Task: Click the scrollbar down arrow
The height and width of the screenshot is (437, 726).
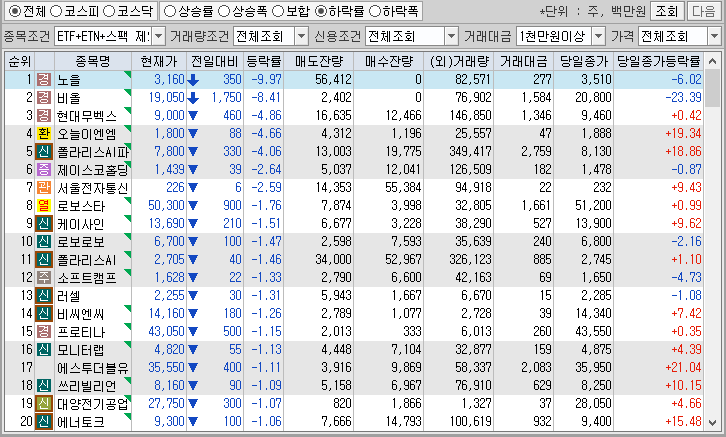Action: (713, 422)
